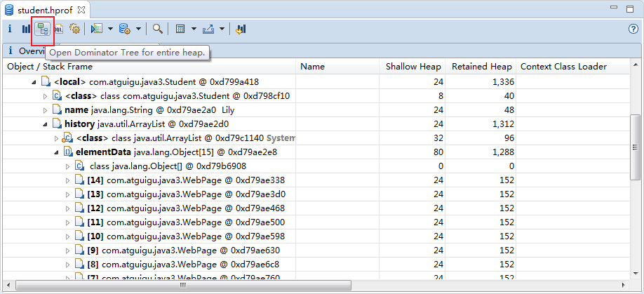The image size is (644, 294).
Task: Maximize the editor view pane
Action: pos(630,9)
